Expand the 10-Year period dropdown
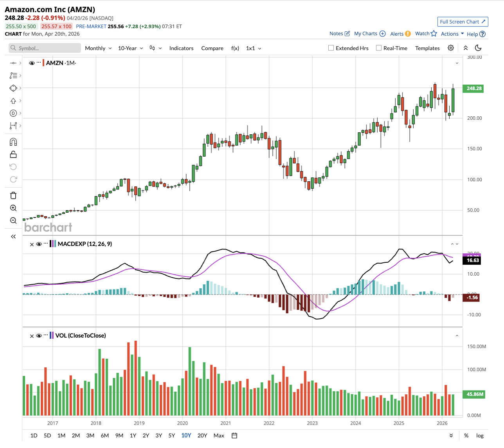 (130, 48)
